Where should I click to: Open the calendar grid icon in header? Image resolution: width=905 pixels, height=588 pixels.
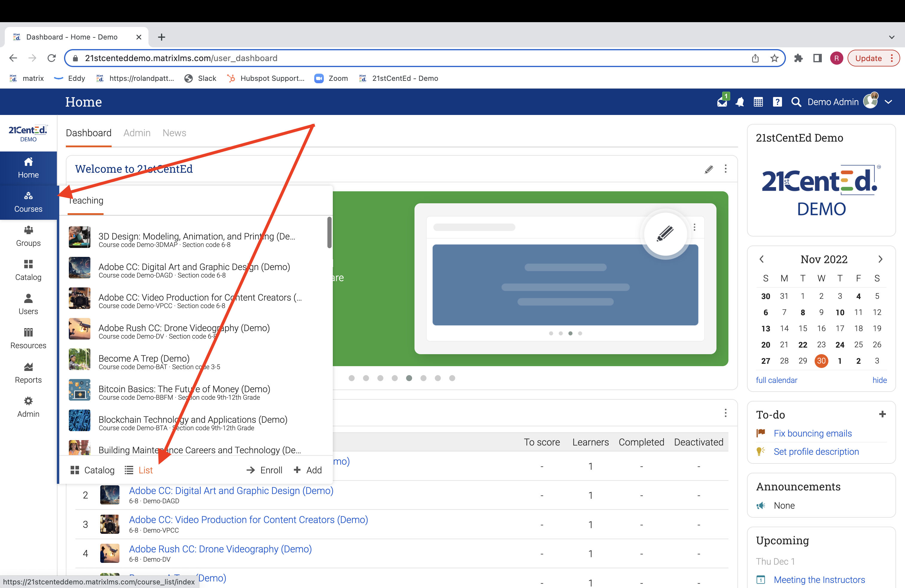click(x=758, y=101)
